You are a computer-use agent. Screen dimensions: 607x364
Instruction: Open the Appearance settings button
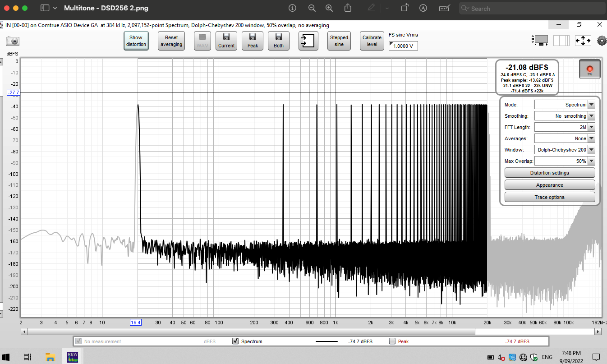click(550, 185)
